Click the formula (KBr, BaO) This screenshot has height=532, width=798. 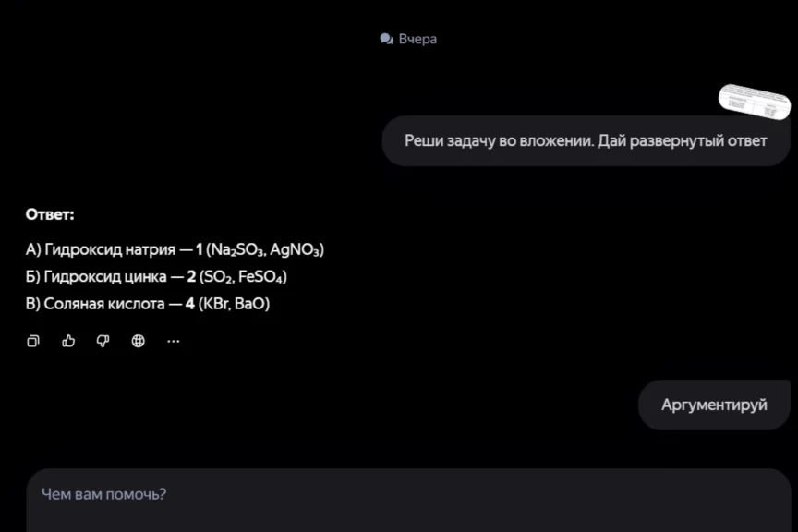(234, 303)
